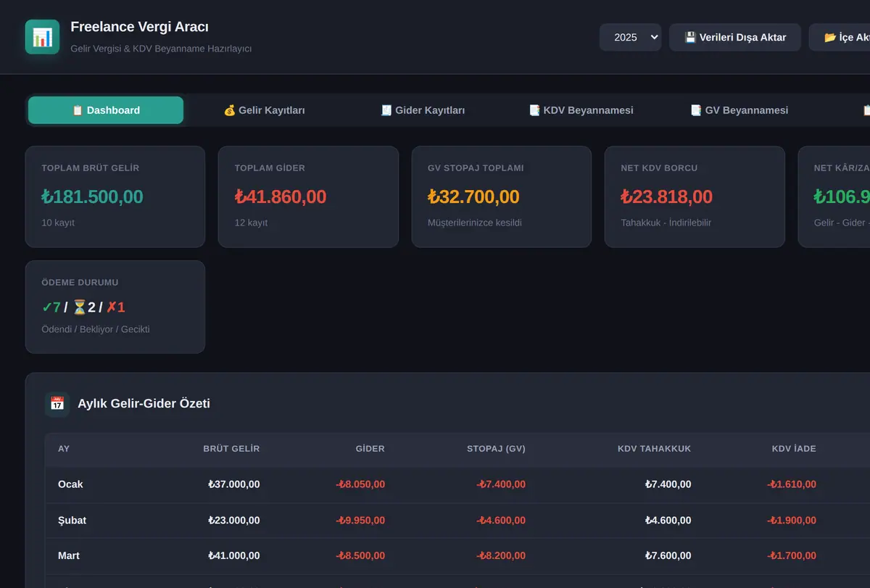Open the 2025 year dropdown
The image size is (870, 588).
click(630, 37)
